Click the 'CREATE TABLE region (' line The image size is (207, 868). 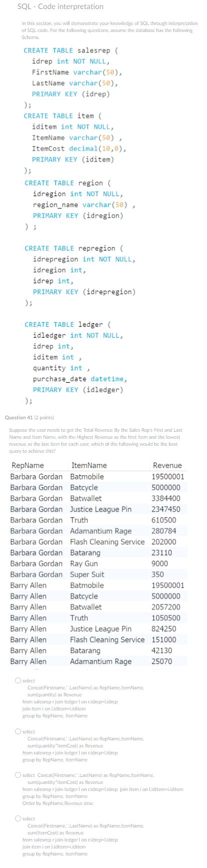pyautogui.click(x=67, y=183)
